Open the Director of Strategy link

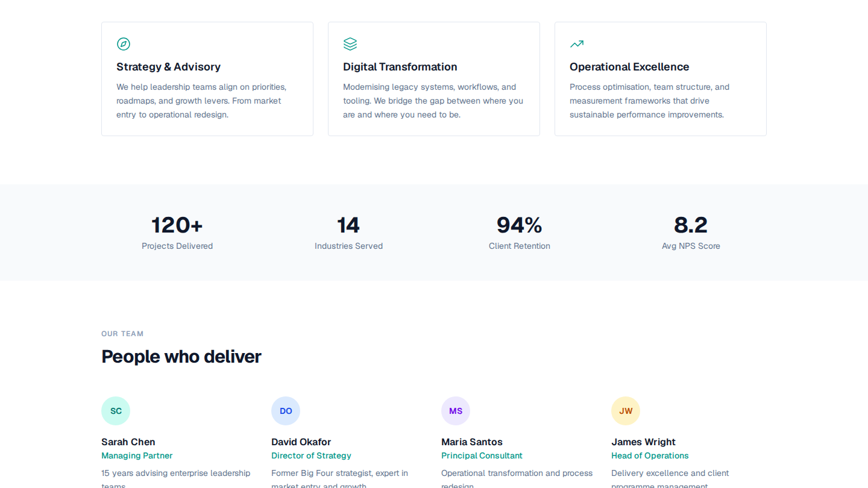pyautogui.click(x=311, y=455)
